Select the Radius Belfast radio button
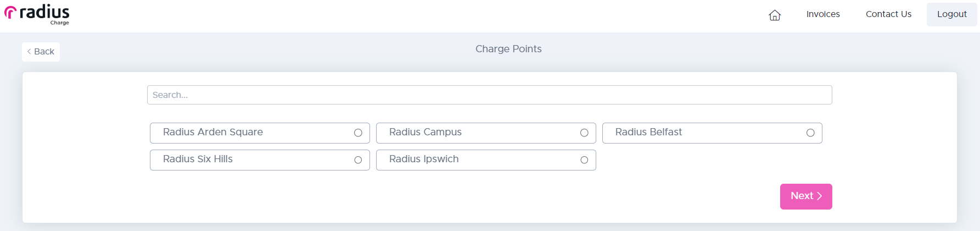This screenshot has width=980, height=231. pos(810,133)
